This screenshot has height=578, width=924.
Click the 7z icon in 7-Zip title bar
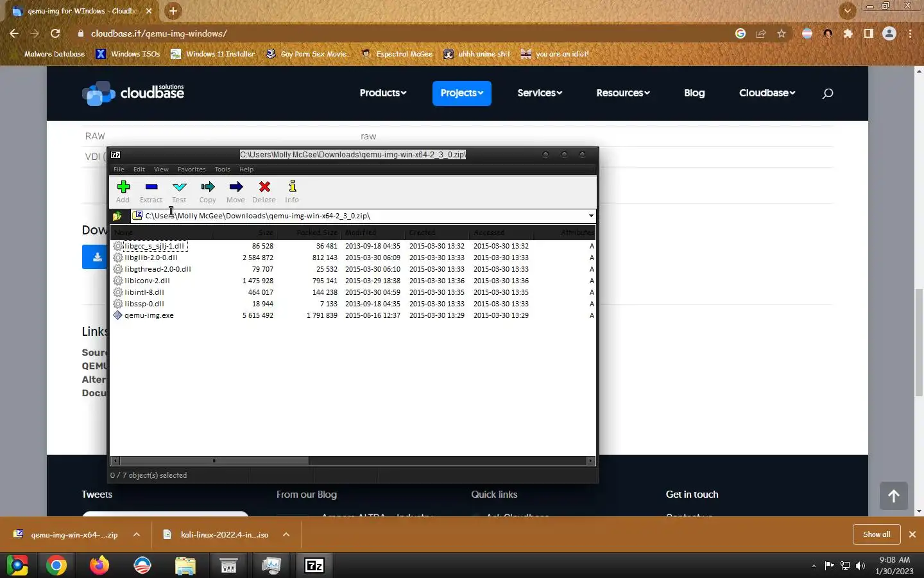click(116, 155)
